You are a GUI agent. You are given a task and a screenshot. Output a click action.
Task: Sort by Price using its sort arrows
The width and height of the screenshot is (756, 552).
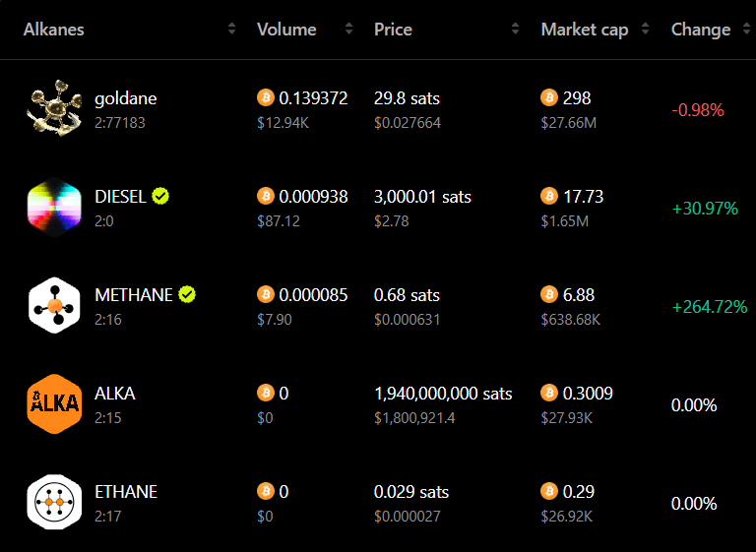tap(516, 29)
